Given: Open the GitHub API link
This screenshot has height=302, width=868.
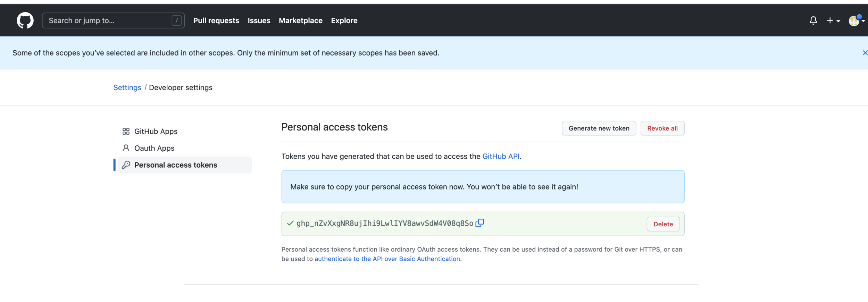Looking at the screenshot, I should pyautogui.click(x=501, y=156).
